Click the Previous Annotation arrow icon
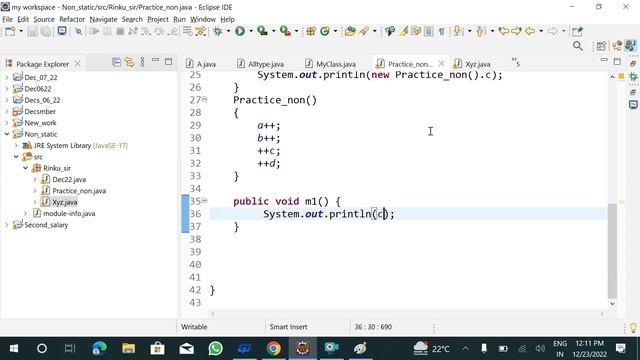Image resolution: width=640 pixels, height=360 pixels. (480, 31)
